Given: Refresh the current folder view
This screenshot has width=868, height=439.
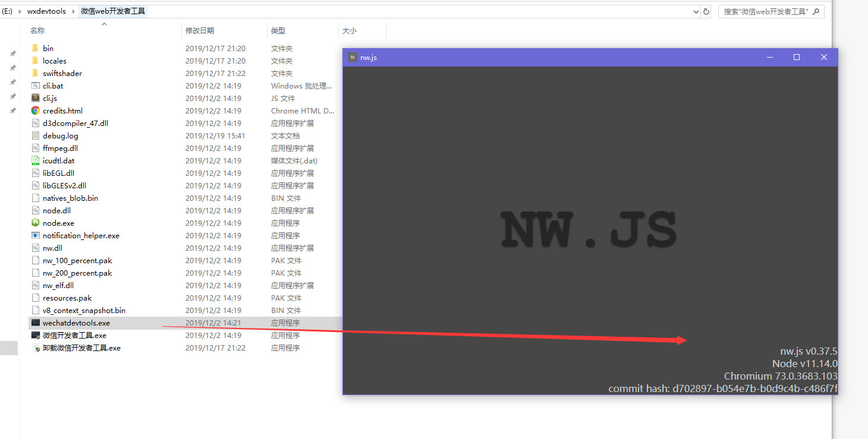Looking at the screenshot, I should pos(706,11).
